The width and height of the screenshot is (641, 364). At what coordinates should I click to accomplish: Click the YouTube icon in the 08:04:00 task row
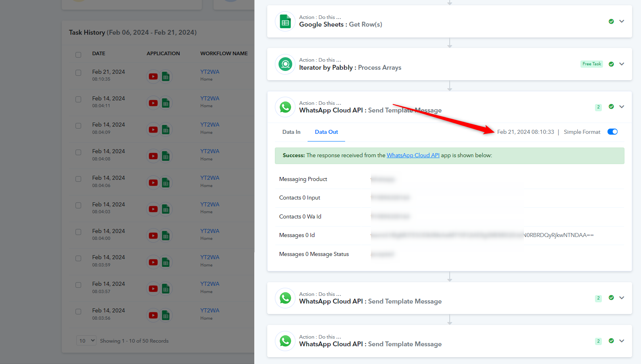point(153,236)
